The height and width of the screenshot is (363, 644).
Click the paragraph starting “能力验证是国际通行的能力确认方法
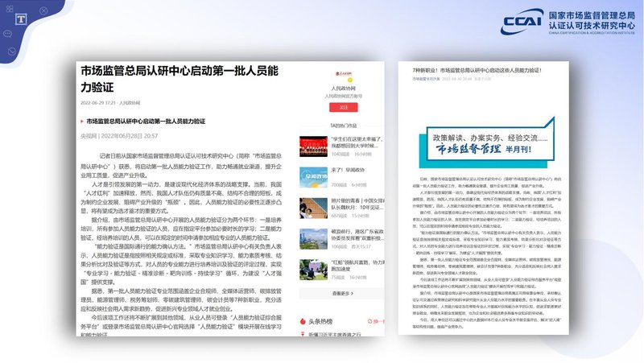point(181,264)
